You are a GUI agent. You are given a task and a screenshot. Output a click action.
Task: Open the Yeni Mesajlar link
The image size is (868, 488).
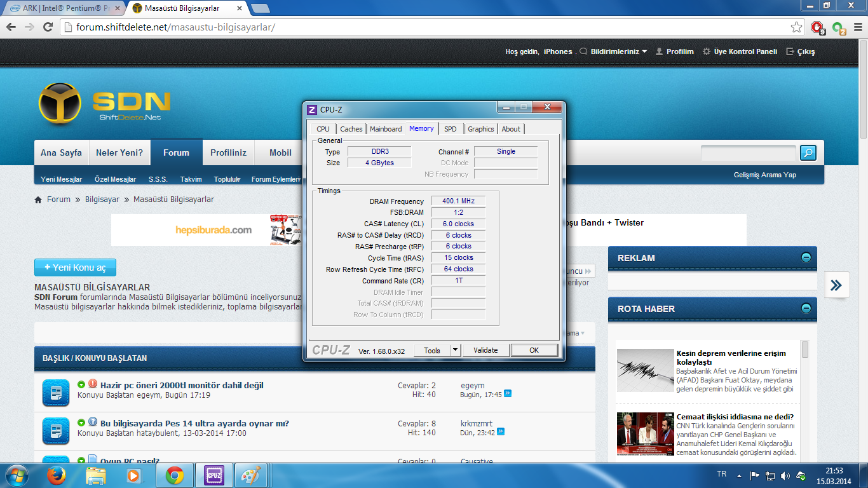click(62, 180)
